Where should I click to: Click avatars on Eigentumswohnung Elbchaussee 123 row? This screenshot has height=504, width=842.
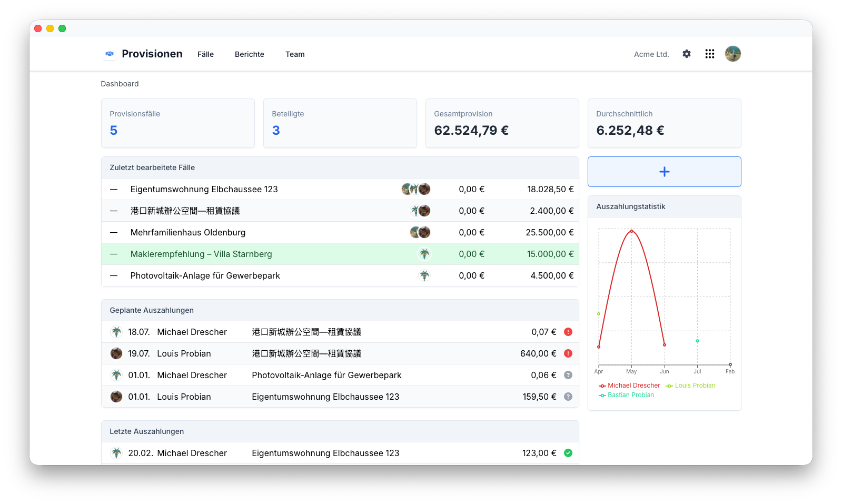(x=416, y=189)
